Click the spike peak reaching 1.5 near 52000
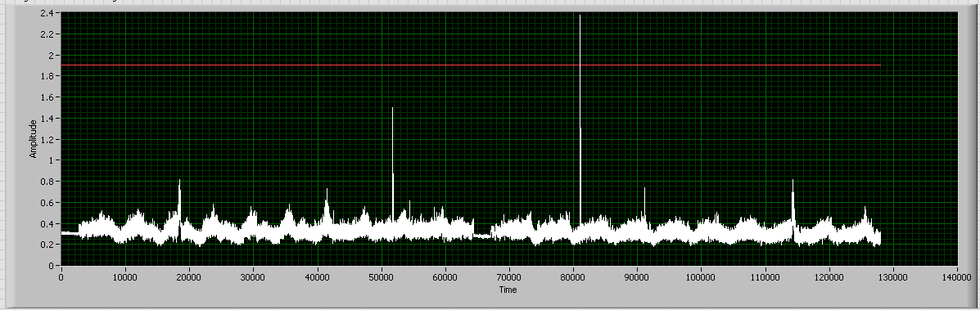This screenshot has width=980, height=310. coord(392,109)
